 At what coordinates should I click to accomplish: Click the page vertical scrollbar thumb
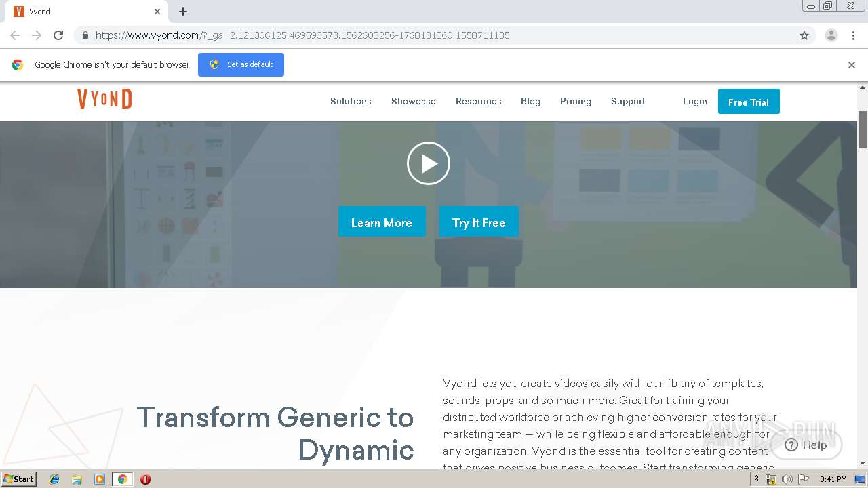863,129
